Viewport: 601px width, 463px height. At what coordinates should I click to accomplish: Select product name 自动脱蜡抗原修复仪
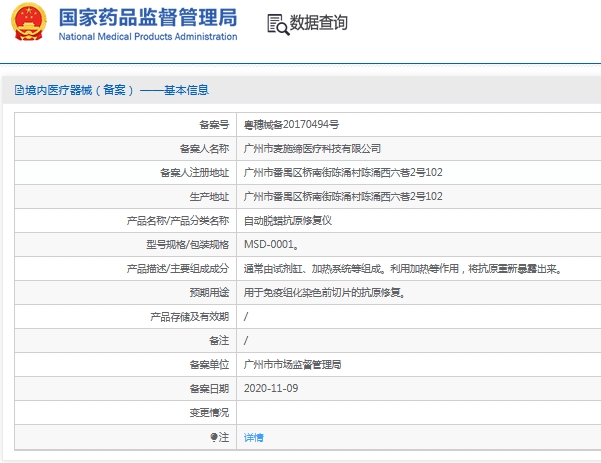pyautogui.click(x=288, y=220)
